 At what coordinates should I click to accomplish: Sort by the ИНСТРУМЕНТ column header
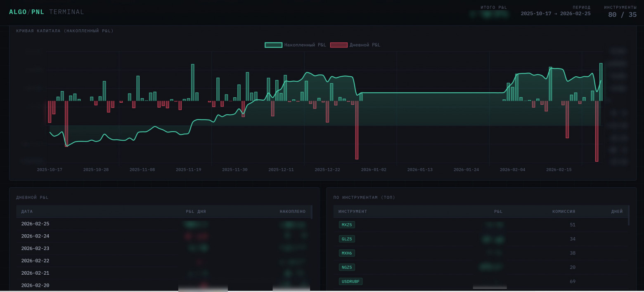point(353,212)
